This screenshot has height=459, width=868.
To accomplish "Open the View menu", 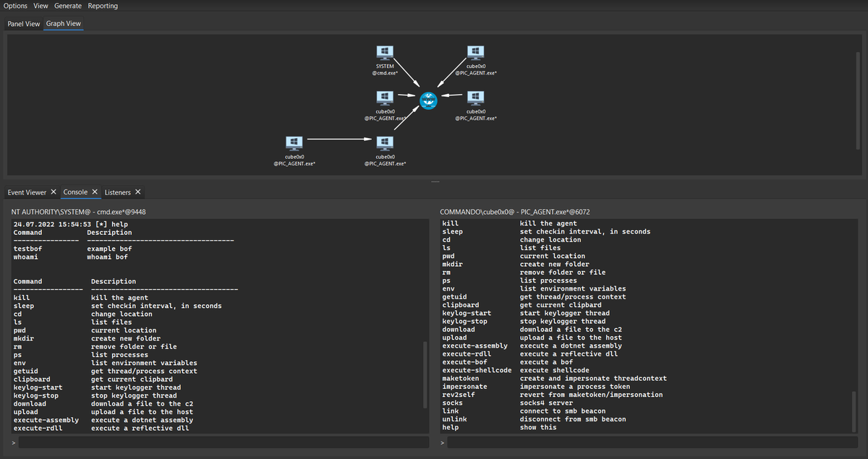I will pos(41,6).
